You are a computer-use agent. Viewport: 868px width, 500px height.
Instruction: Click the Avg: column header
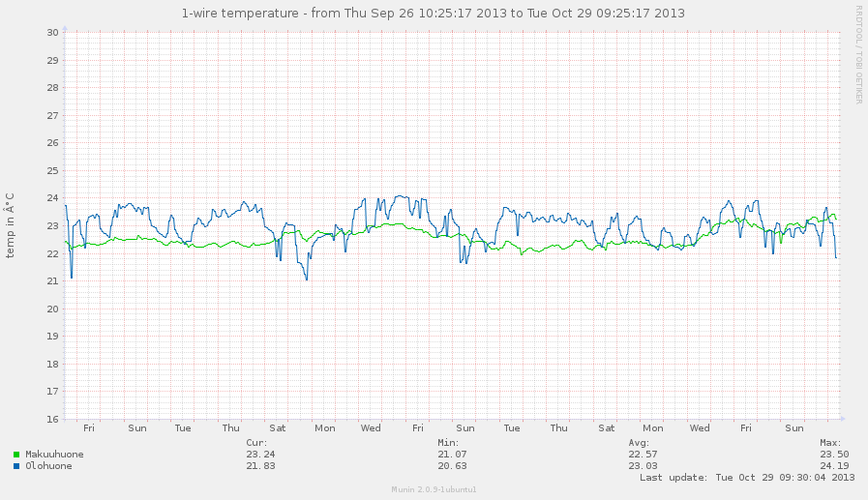(639, 442)
